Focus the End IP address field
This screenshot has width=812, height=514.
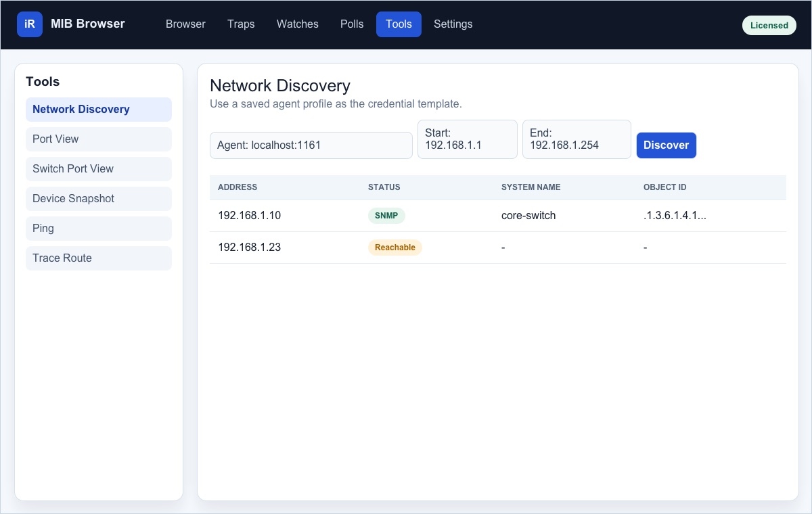click(577, 139)
